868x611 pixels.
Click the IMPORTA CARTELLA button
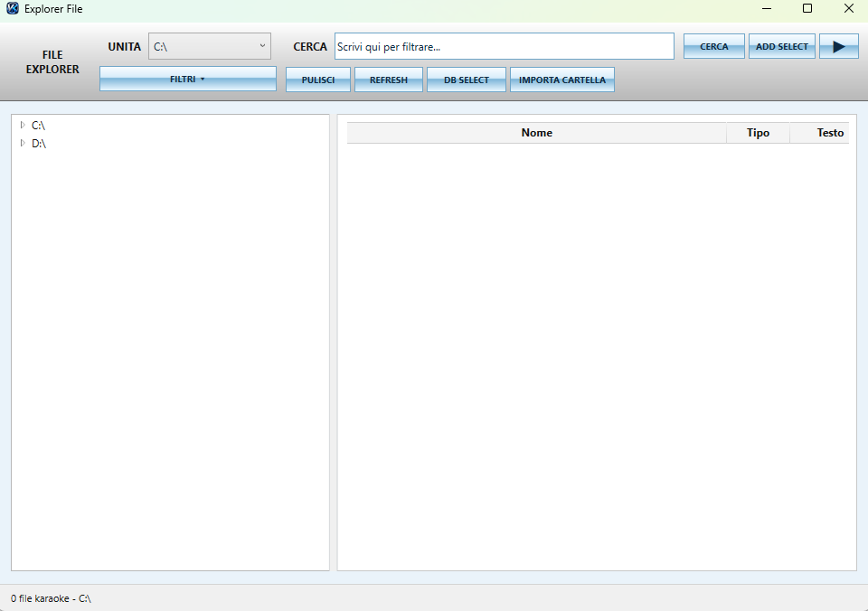point(562,80)
